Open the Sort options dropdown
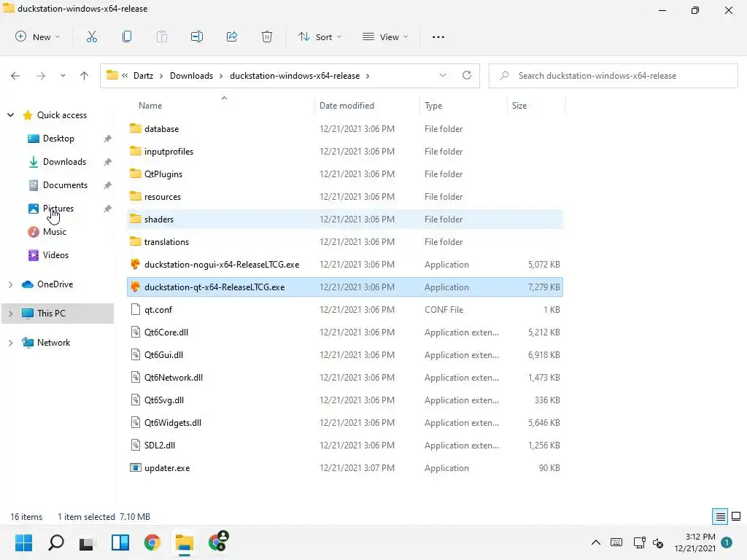This screenshot has height=560, width=747. tap(320, 36)
